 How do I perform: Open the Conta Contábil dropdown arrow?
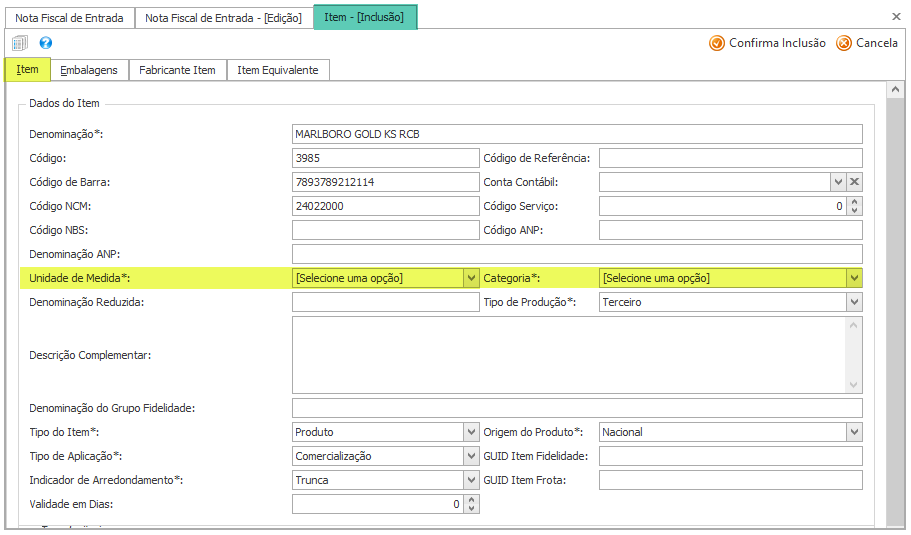838,182
